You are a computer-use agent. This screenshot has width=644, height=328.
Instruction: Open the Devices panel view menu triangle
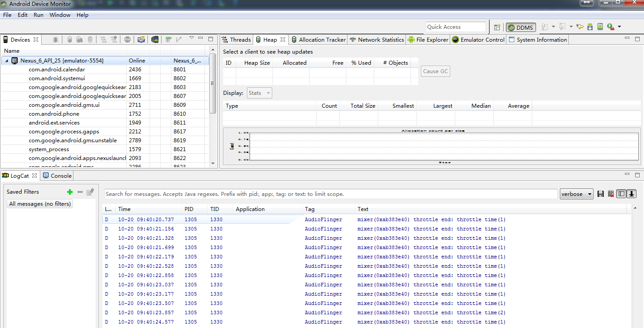click(191, 38)
